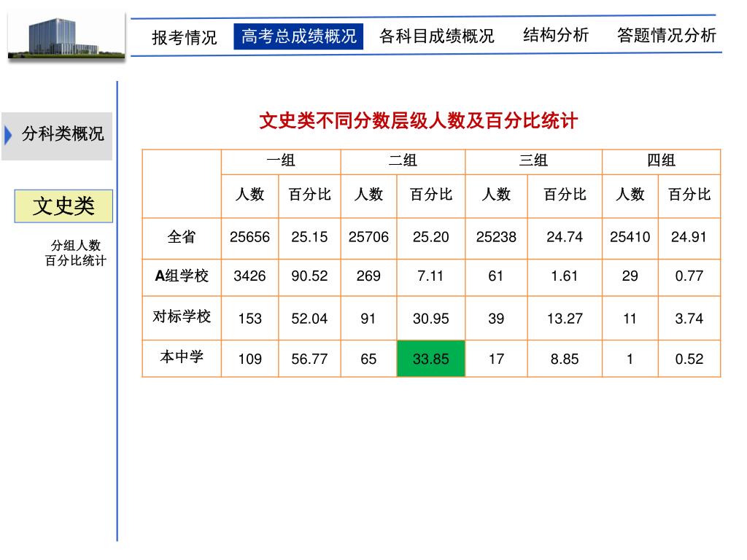Viewport: 747px width, 560px height.
Task: Click the 本中学 row label
Action: click(182, 358)
